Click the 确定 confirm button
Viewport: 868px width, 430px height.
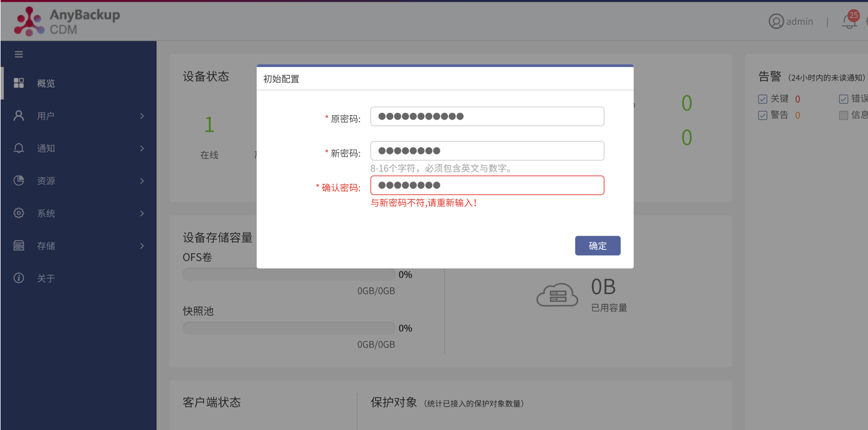[x=597, y=245]
